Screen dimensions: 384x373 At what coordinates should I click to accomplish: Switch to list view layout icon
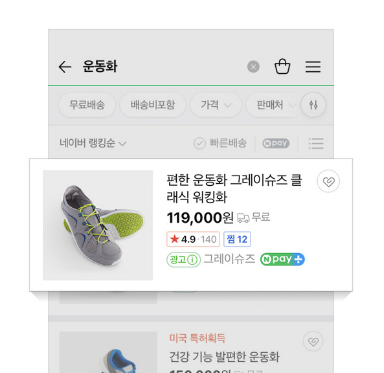[x=316, y=143]
